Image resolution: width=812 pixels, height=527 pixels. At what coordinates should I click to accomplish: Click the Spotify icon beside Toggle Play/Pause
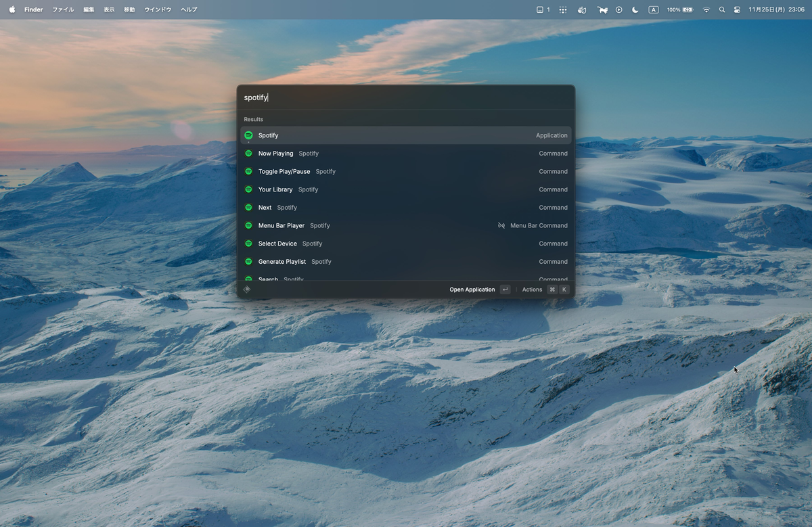248,171
